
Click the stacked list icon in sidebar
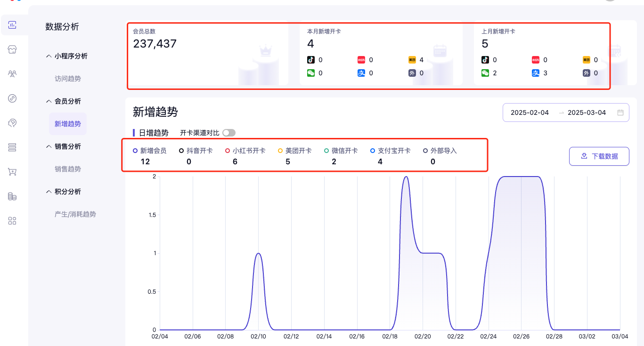tap(13, 147)
